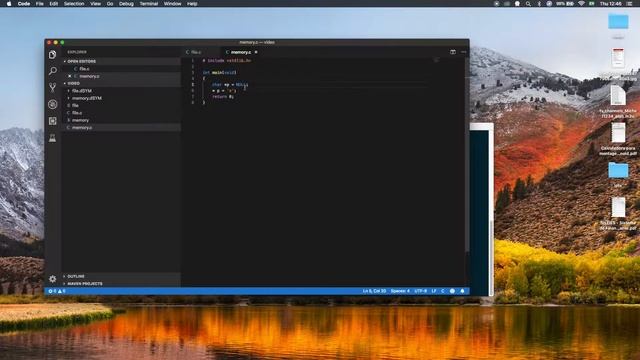Open the red-topped document on desktop
This screenshot has width=640, height=360.
[x=618, y=58]
